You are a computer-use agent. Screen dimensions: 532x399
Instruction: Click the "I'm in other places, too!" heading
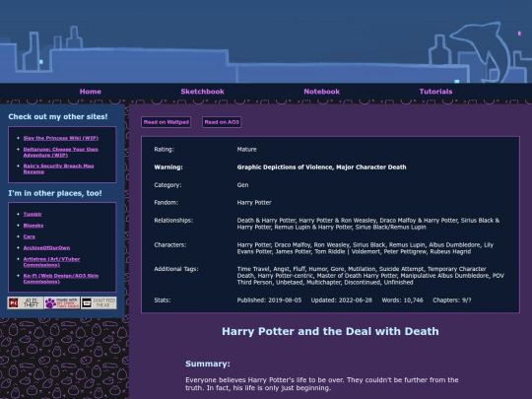(x=55, y=193)
